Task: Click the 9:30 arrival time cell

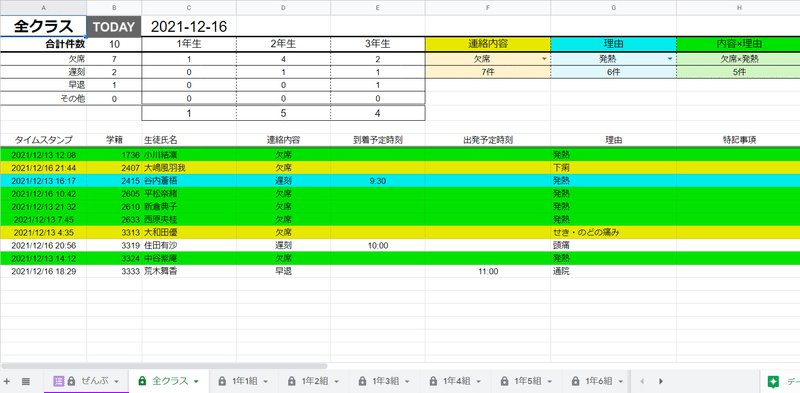Action: tap(378, 181)
